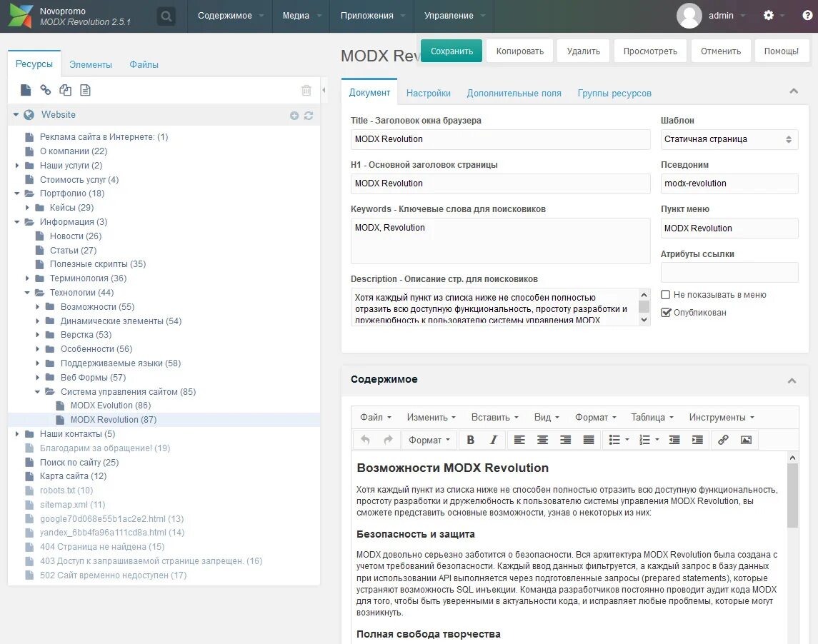Click the Отменить button

[721, 51]
